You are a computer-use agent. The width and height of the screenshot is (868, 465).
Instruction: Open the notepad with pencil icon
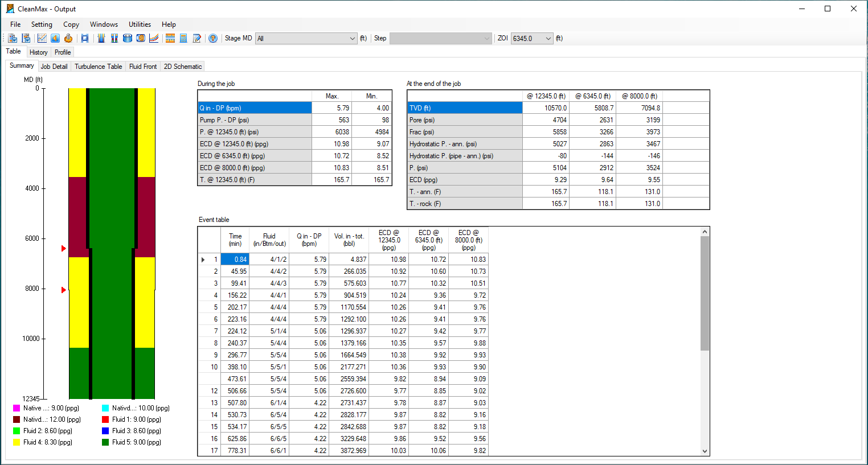197,38
